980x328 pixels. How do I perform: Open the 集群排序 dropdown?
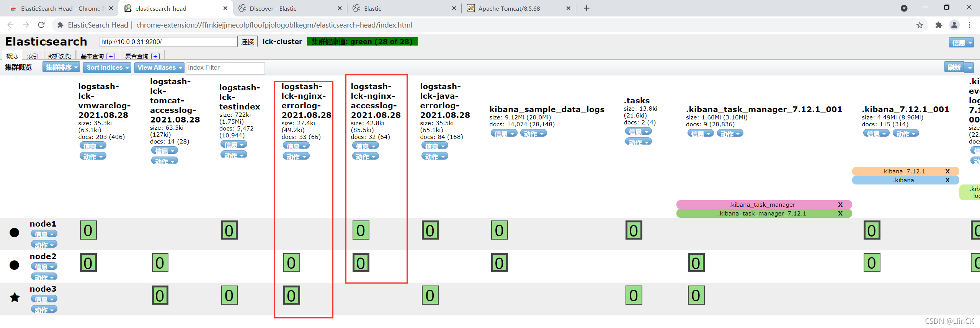click(x=61, y=67)
